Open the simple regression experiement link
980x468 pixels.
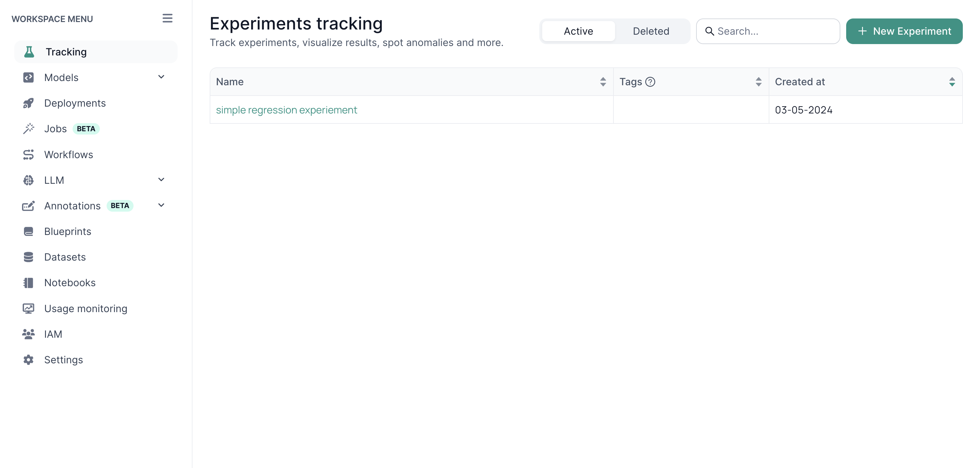(x=286, y=110)
